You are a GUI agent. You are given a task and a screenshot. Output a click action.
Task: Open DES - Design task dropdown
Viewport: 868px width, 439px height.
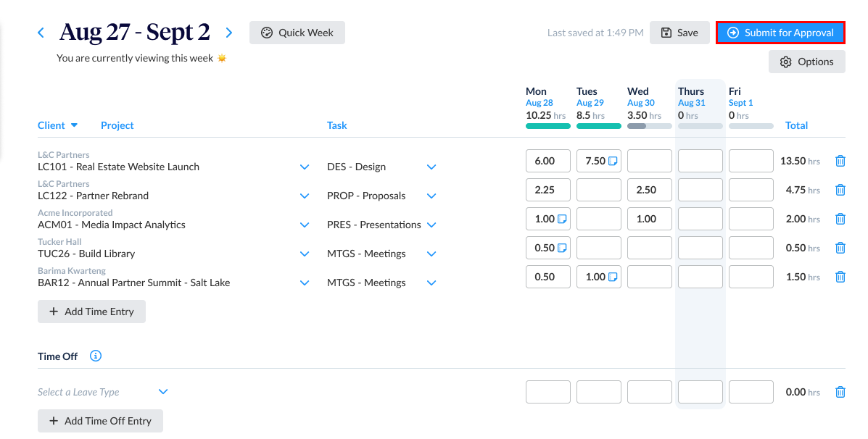(431, 167)
